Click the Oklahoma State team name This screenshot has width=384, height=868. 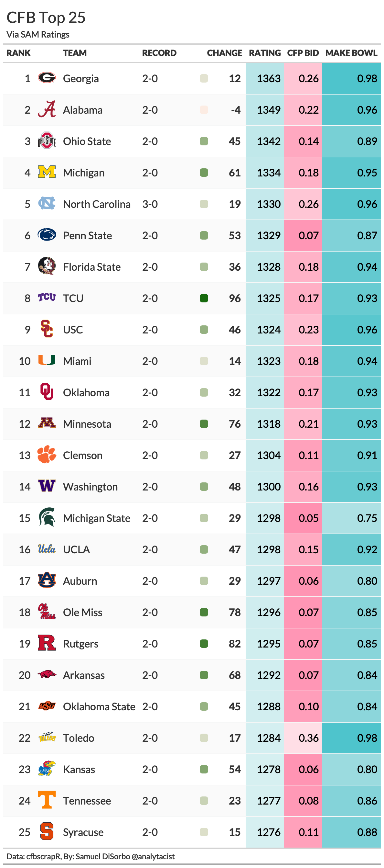(x=99, y=706)
